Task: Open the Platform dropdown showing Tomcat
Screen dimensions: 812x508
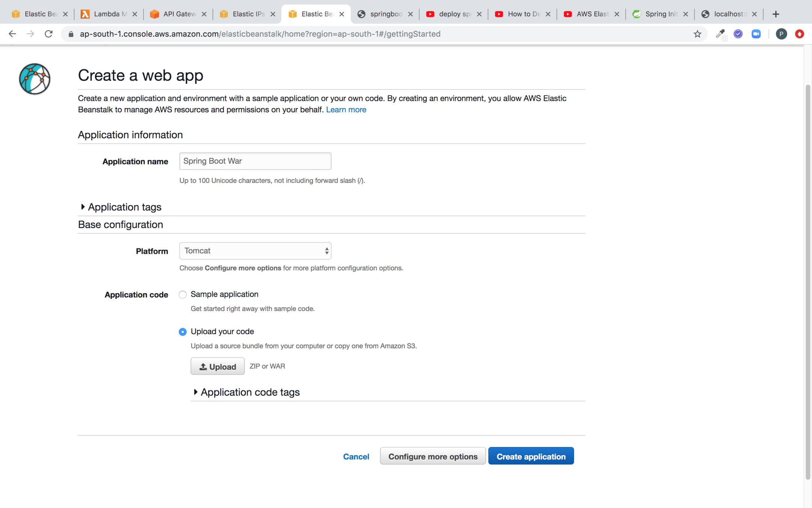Action: [x=255, y=251]
